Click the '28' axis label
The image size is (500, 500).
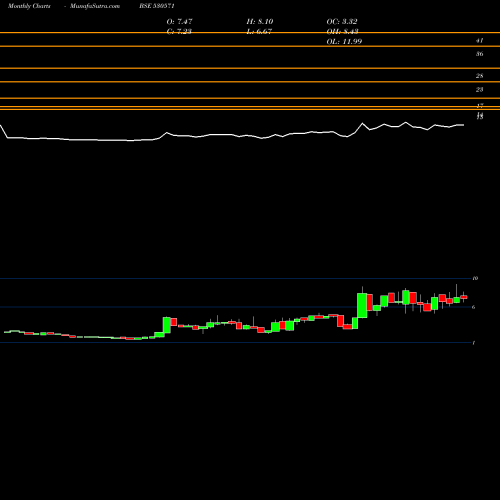(479, 76)
